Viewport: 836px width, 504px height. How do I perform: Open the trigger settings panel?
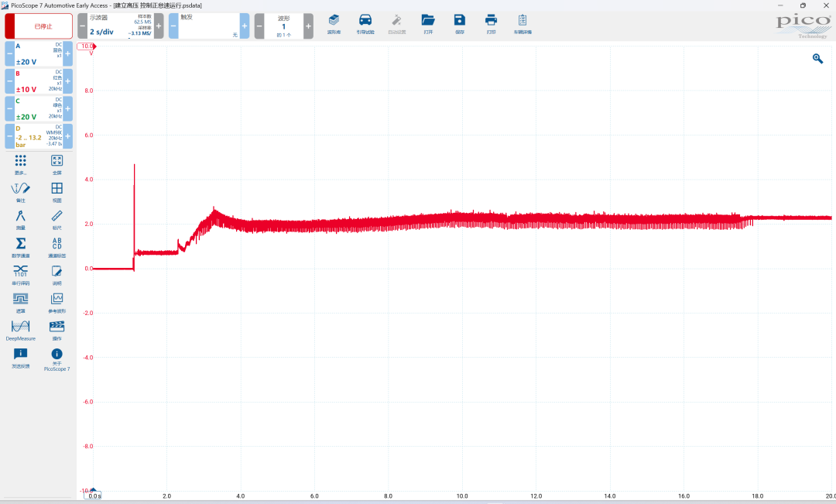click(x=209, y=26)
